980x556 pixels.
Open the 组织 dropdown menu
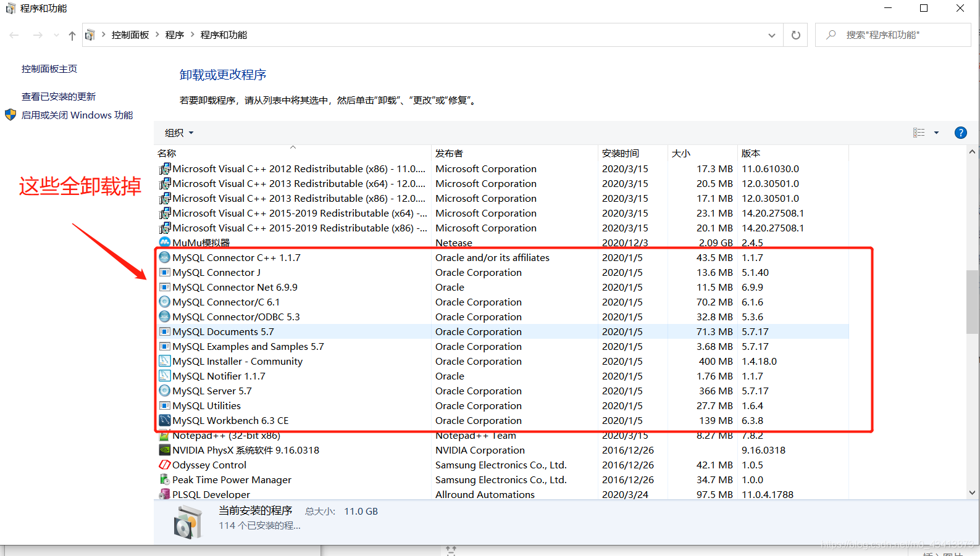179,133
